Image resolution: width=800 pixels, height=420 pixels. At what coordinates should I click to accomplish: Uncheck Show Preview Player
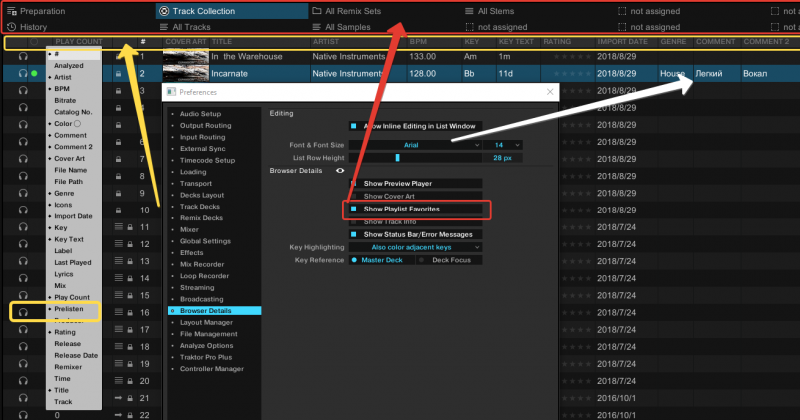coord(354,183)
